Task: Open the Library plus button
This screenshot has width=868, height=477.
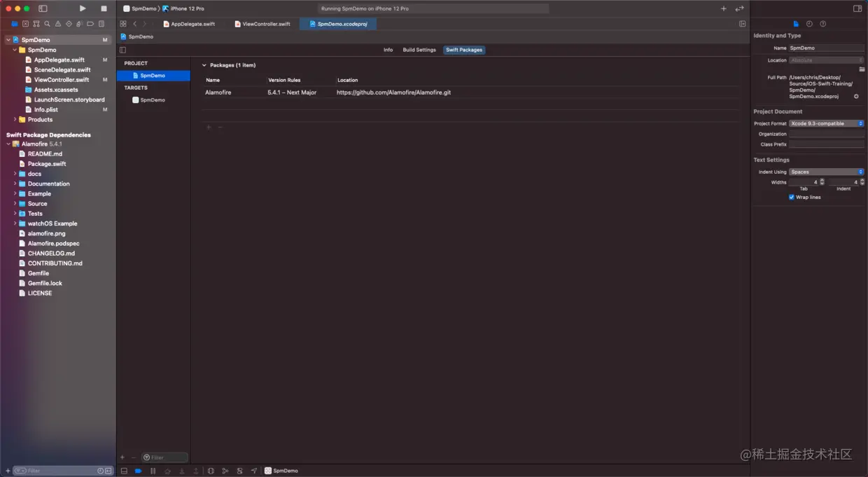Action: click(x=724, y=8)
